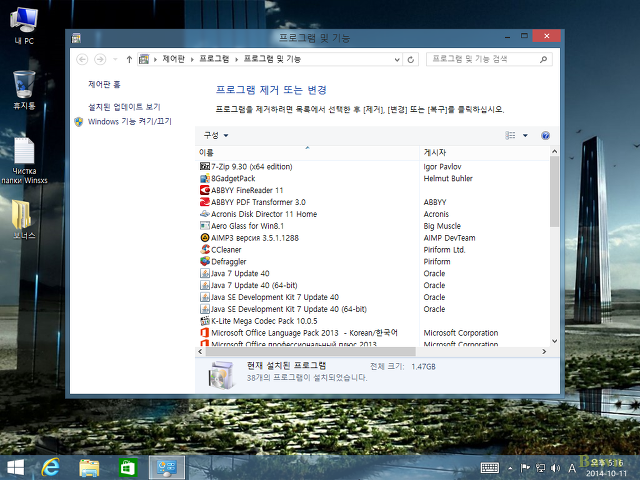The height and width of the screenshot is (480, 640).
Task: Click the up-one-level arrow
Action: click(x=129, y=60)
